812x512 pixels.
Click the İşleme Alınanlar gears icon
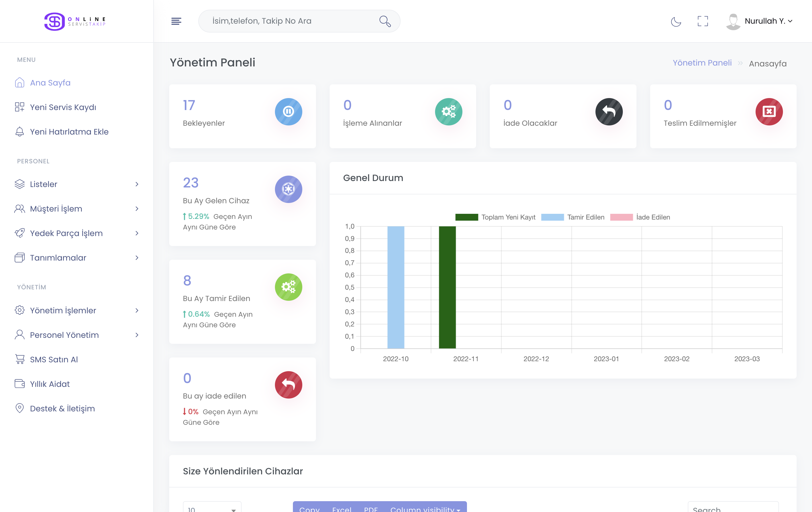[448, 111]
